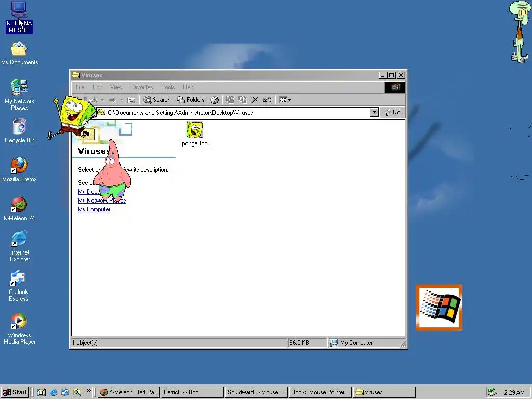Click the Start button
532x399 pixels.
15,392
